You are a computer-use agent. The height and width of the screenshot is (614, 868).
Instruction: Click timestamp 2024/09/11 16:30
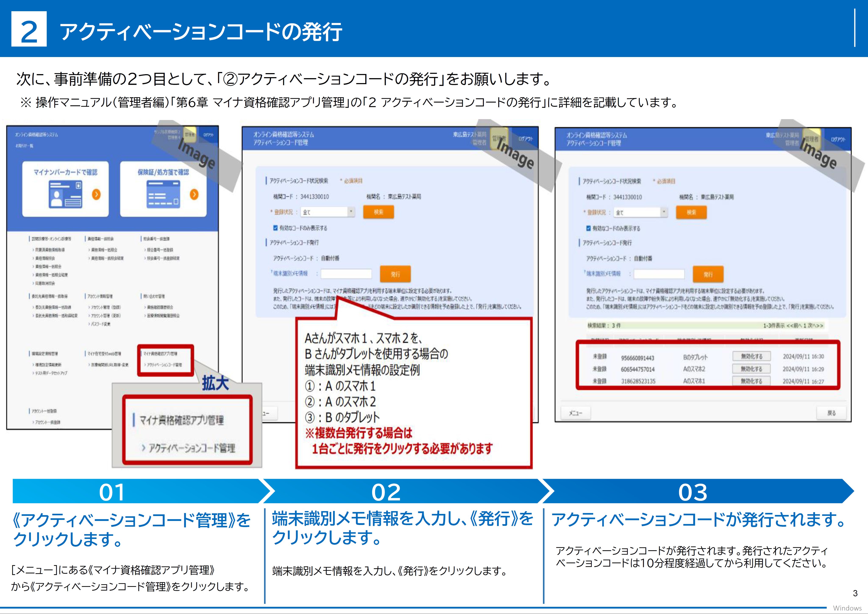coord(803,356)
